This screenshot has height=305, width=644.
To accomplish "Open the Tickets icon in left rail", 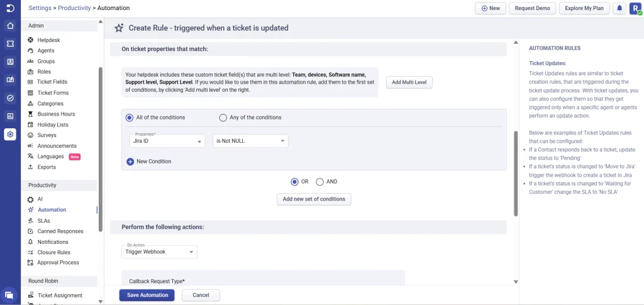I will pos(10,44).
